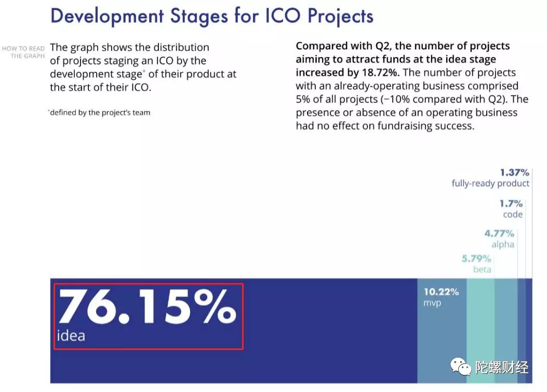The height and width of the screenshot is (392, 547).
Task: Click the HOW TO READ THE GRAPH label
Action: [x=24, y=52]
